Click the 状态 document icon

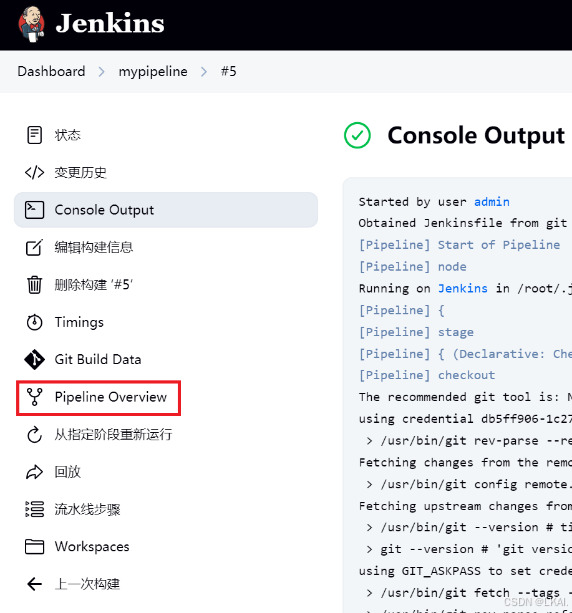[34, 135]
